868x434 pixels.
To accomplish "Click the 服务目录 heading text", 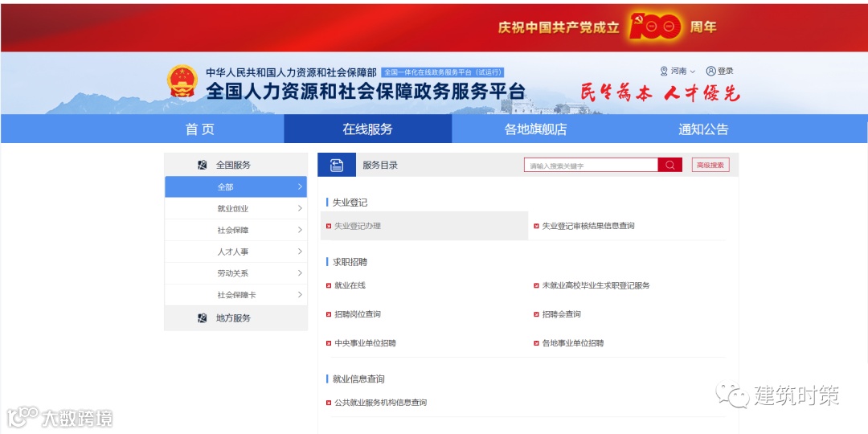I will (380, 165).
